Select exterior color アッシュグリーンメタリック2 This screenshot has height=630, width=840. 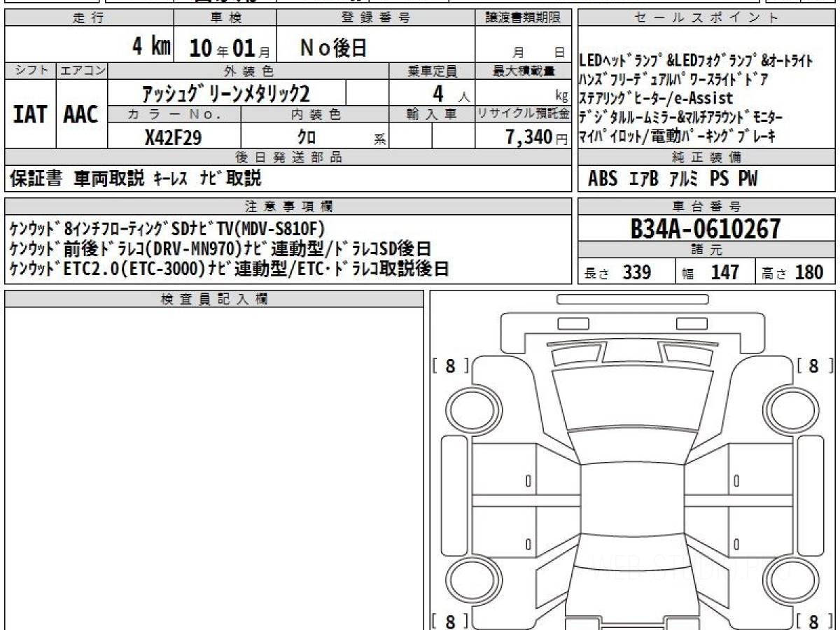(226, 92)
